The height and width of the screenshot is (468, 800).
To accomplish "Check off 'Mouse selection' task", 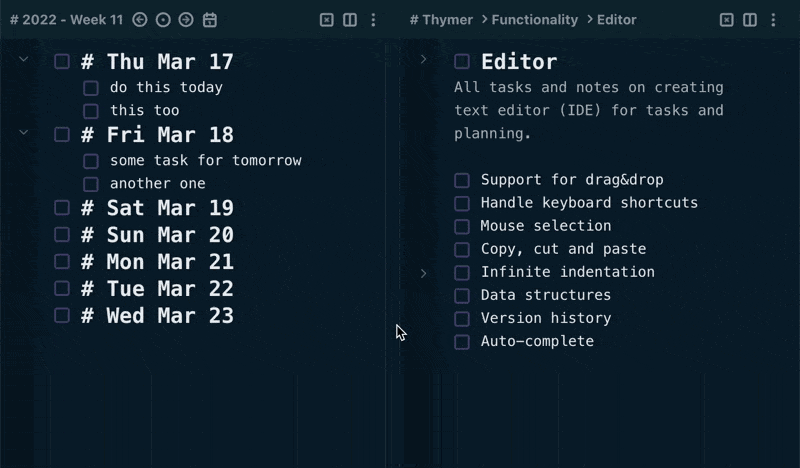I will (462, 226).
